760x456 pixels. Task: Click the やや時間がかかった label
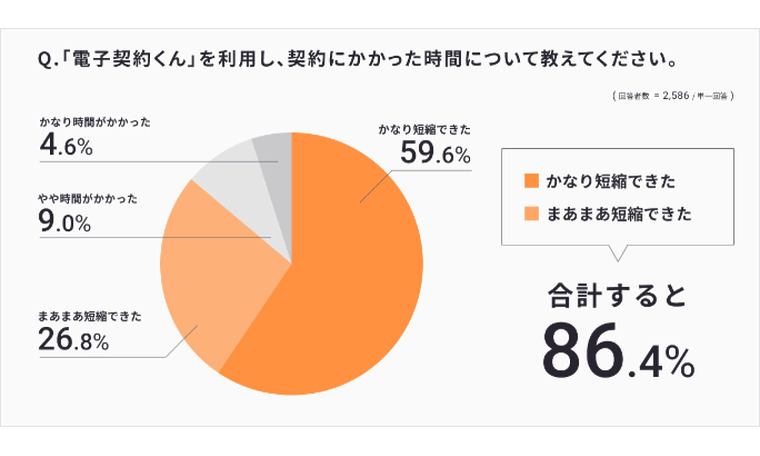coord(88,199)
